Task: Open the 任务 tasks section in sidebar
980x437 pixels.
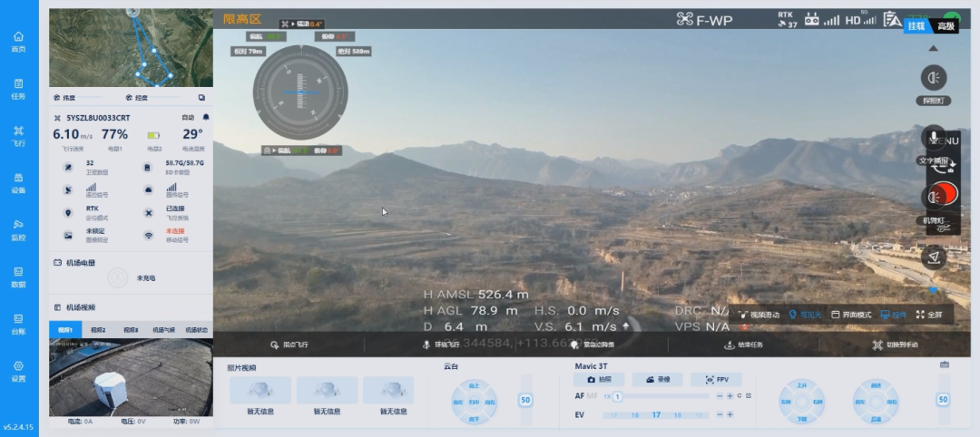Action: 18,88
